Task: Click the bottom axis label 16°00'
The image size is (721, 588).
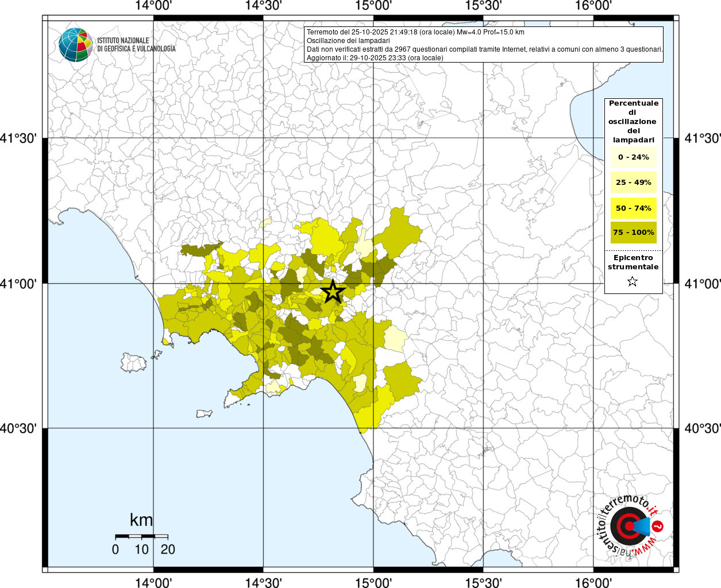Action: [x=593, y=582]
